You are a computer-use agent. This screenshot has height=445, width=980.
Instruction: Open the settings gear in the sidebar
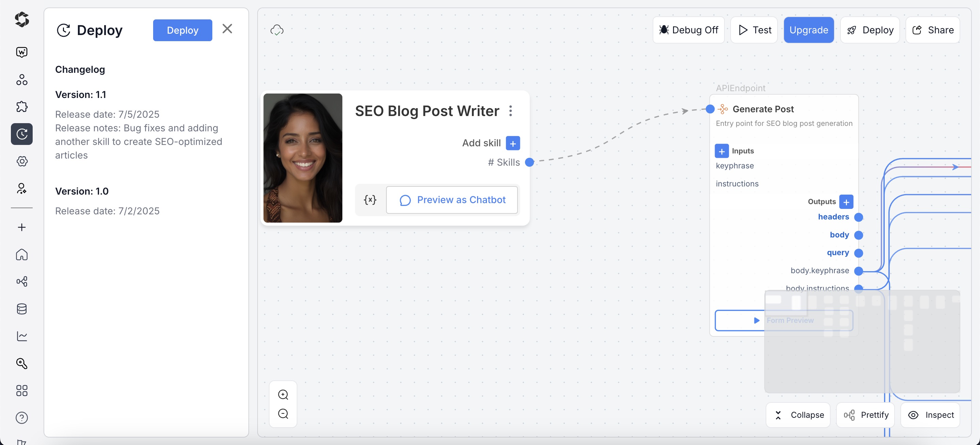22,161
